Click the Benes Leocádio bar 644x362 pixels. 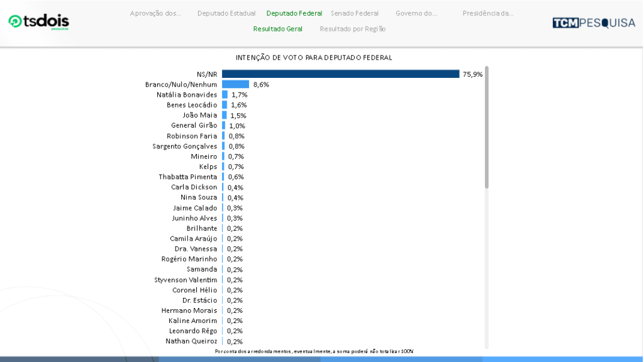point(225,105)
